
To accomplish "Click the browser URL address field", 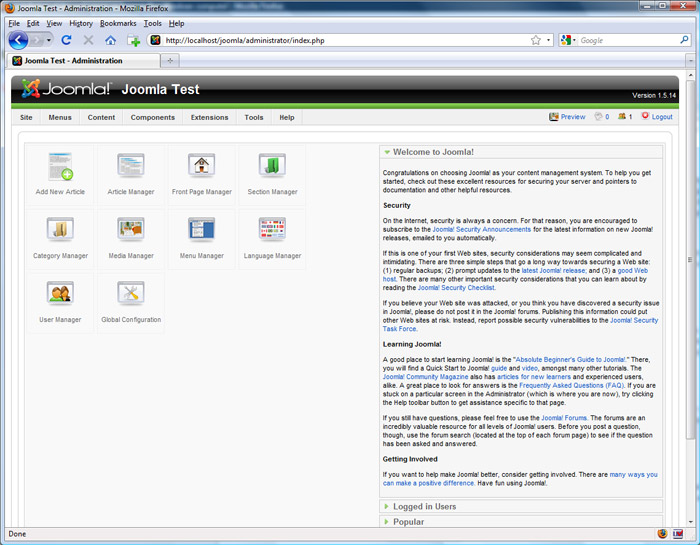I will click(x=340, y=40).
